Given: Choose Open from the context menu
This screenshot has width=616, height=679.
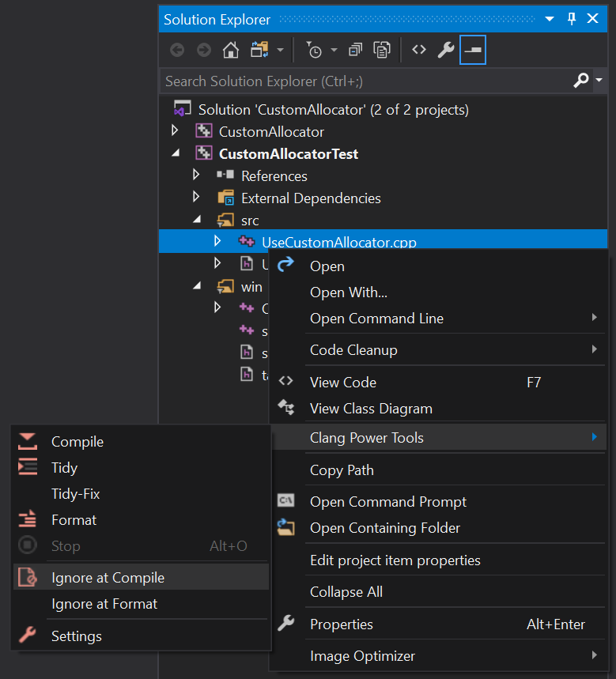Looking at the screenshot, I should tap(437, 266).
